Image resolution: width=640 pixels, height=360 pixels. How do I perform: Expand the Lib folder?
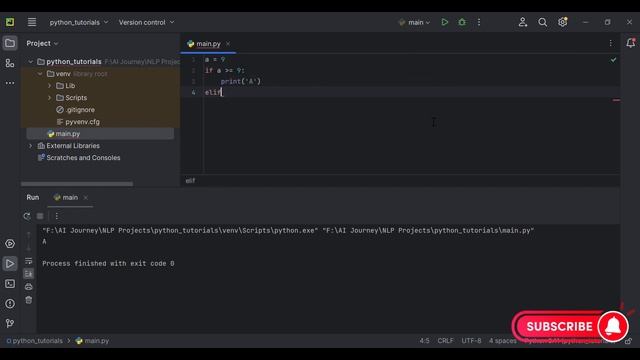click(50, 86)
